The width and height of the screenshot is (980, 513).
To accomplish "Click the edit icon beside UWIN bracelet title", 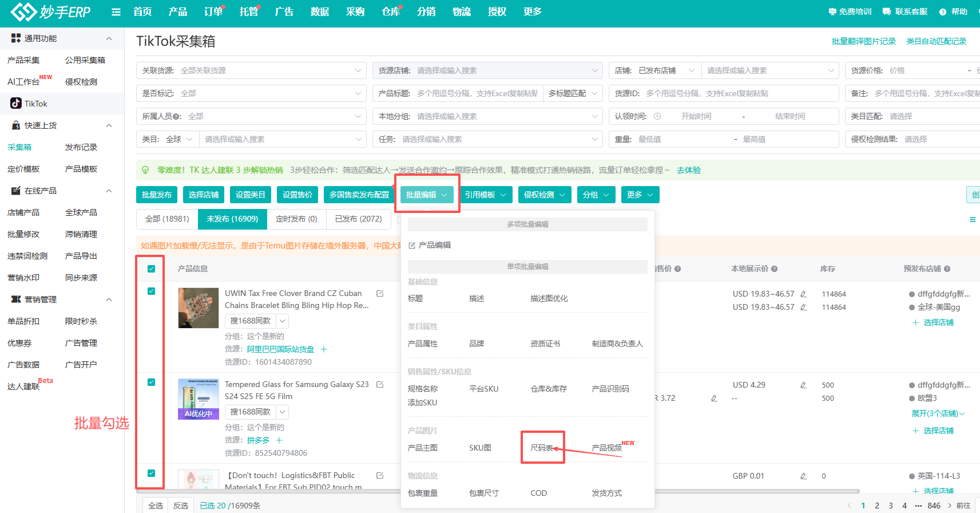I will pyautogui.click(x=380, y=293).
